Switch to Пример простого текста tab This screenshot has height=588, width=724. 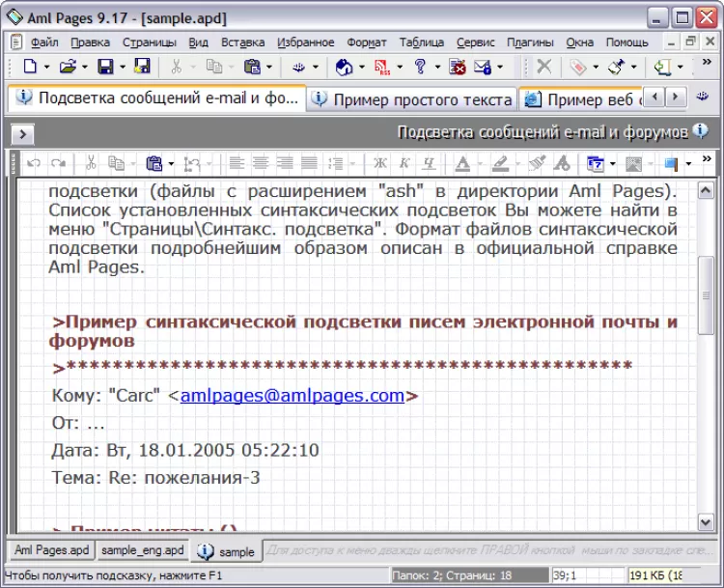pos(411,99)
